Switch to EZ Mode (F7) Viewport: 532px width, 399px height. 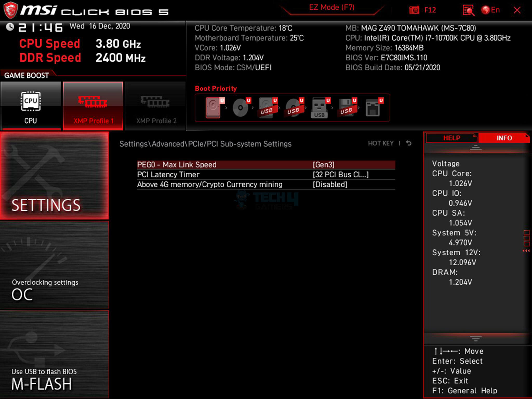pos(332,7)
